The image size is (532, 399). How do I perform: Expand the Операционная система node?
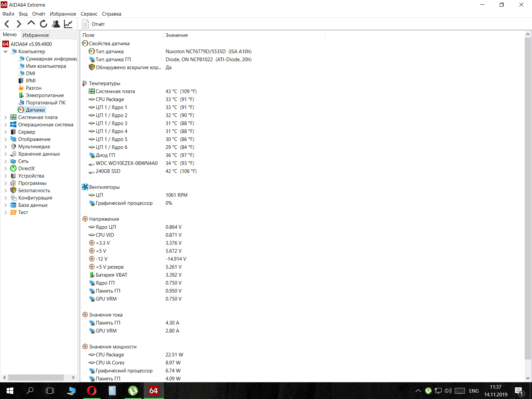coord(6,125)
